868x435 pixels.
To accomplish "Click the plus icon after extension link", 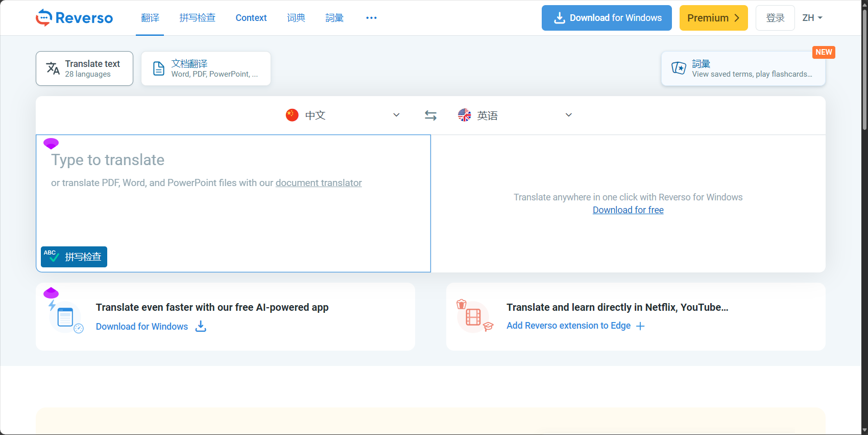I will coord(640,326).
